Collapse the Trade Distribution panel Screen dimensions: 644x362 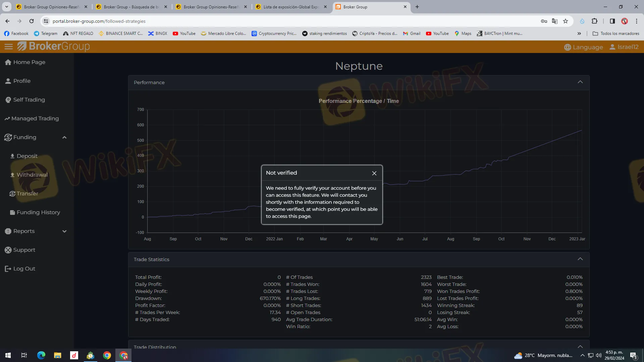tap(580, 347)
